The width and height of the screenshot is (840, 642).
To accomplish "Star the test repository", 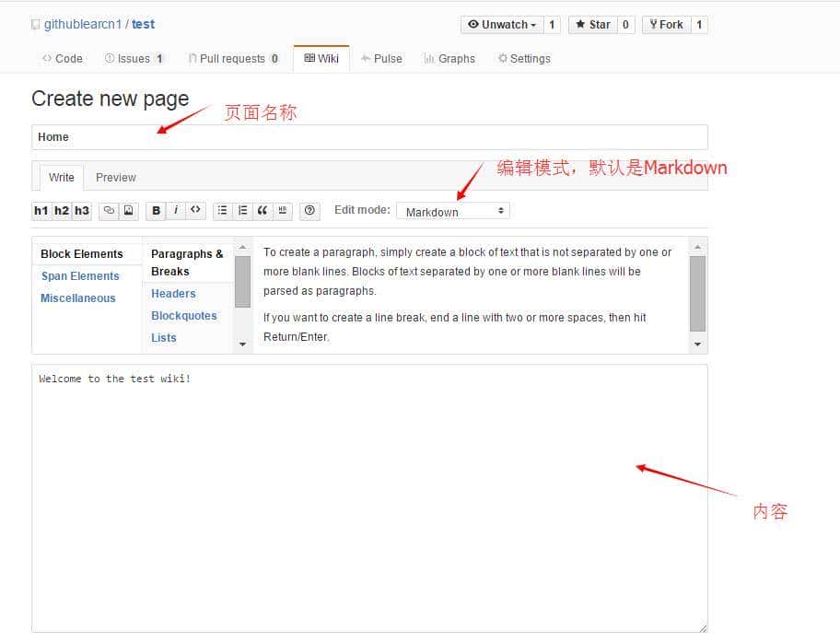I will coord(591,25).
